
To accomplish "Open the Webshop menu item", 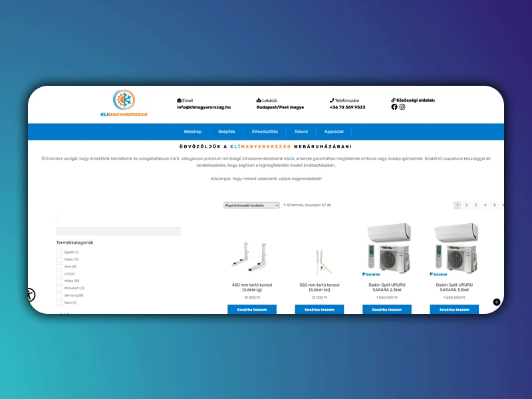I will (192, 132).
